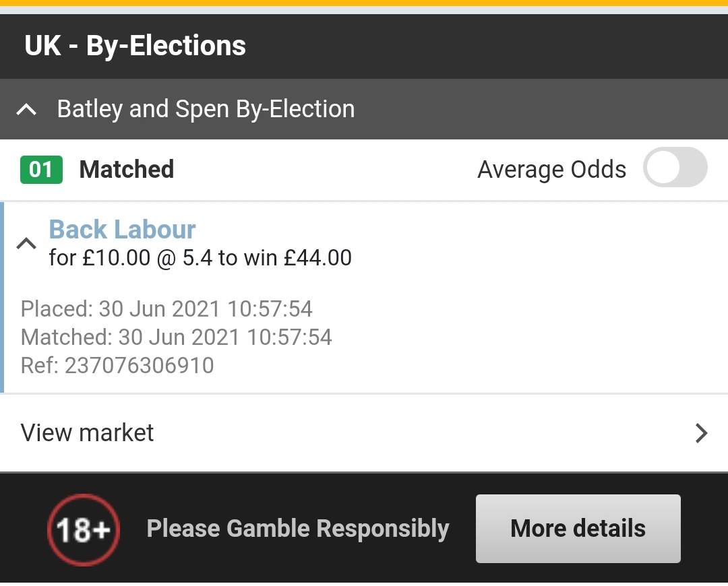Collapse the Batley and Spen By-Election chevron
This screenshot has width=728, height=586.
[26, 109]
